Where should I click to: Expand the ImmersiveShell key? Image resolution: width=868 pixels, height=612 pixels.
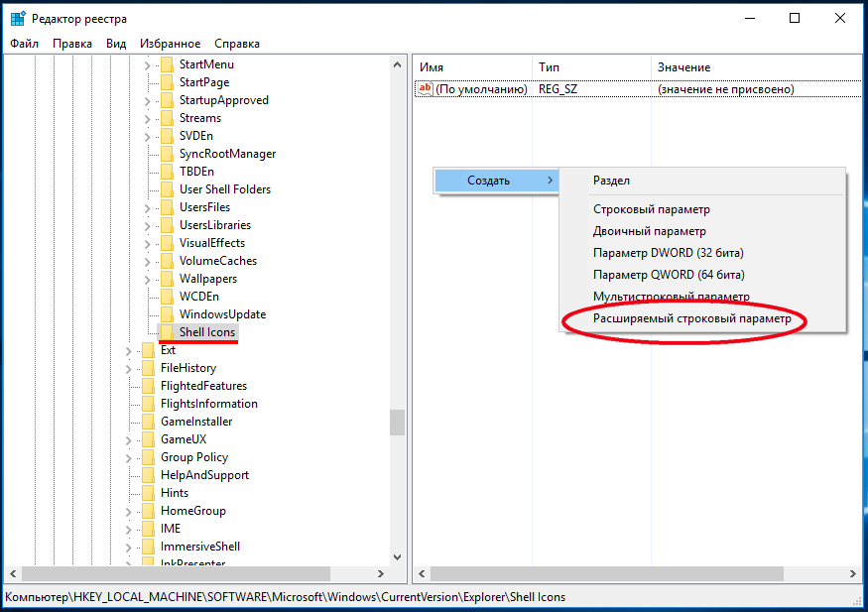128,548
